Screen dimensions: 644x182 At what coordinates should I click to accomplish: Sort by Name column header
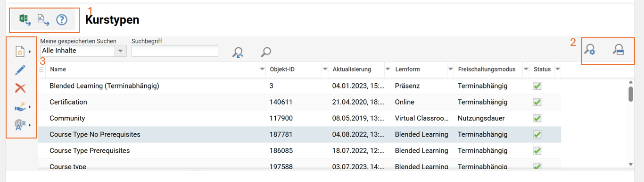tap(58, 69)
